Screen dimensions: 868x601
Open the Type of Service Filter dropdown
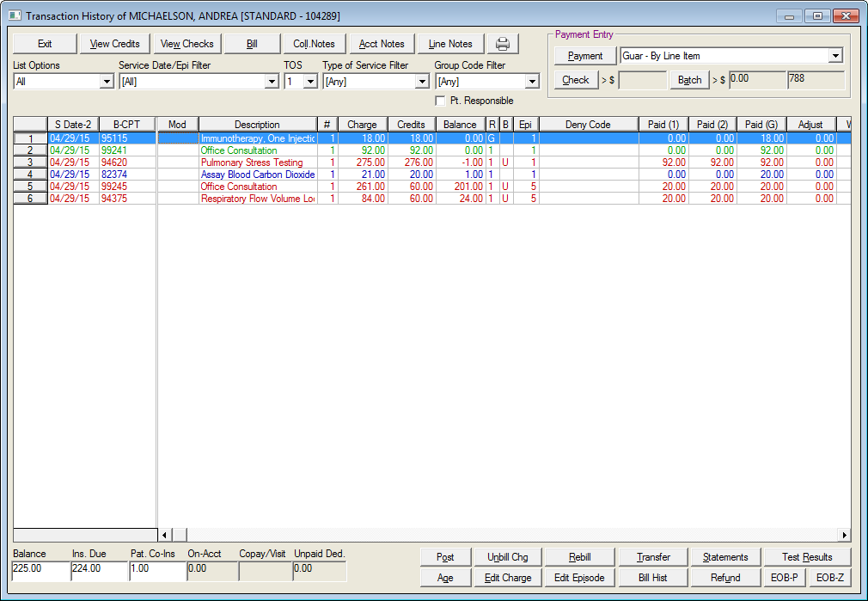(421, 82)
